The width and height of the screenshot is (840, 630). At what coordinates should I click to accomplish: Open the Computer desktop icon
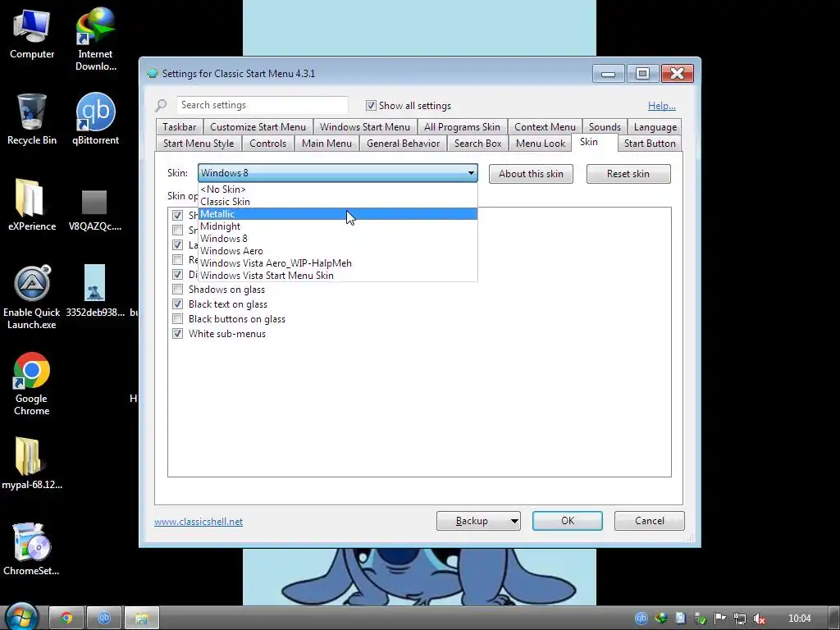pyautogui.click(x=32, y=33)
